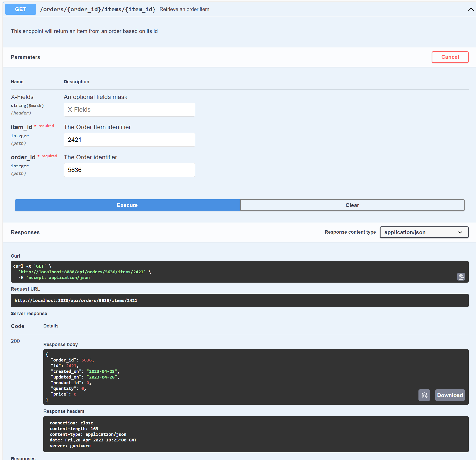Click the Response headers label
This screenshot has height=460, width=476.
[64, 411]
